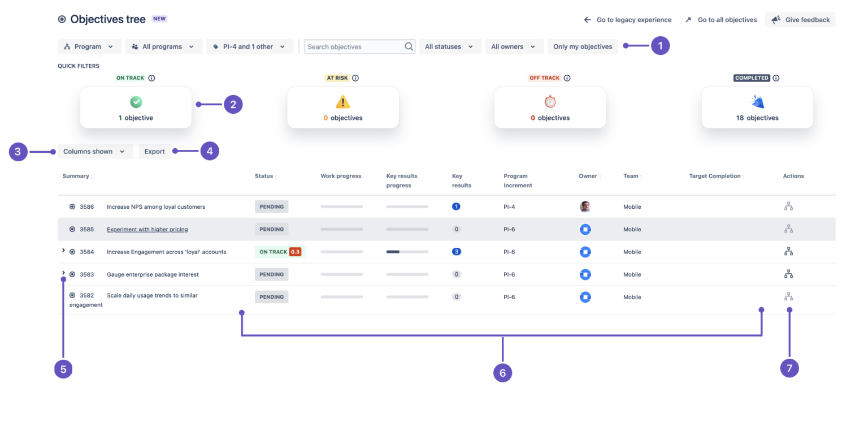Image resolution: width=868 pixels, height=426 pixels.
Task: Click the green check icon on the On Track card
Action: (x=136, y=101)
